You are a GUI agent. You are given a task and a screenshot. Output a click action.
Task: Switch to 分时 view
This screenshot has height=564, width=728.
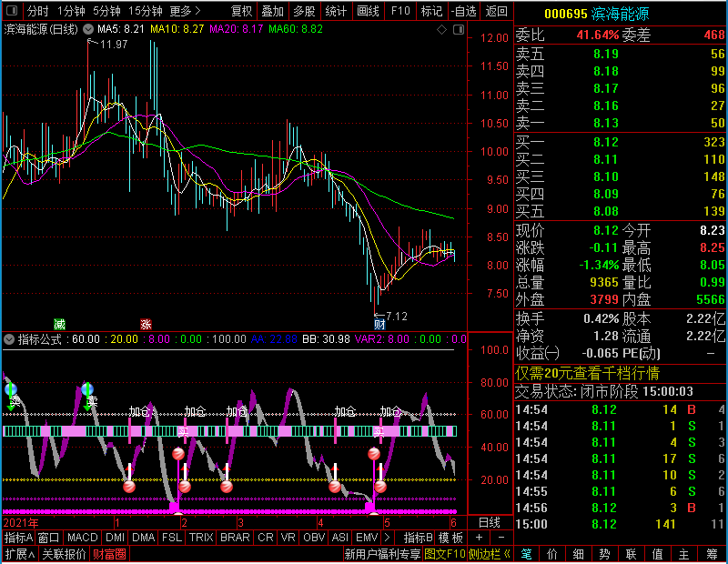[x=37, y=11]
